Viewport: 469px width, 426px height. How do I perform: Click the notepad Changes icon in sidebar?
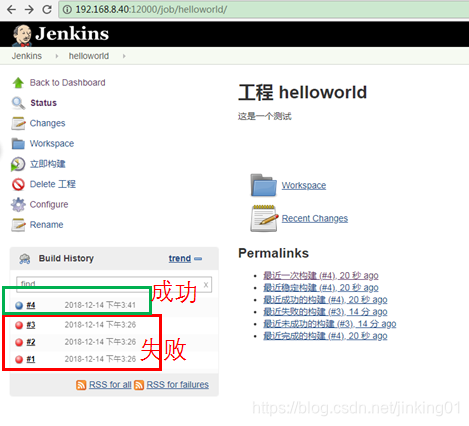pos(18,123)
